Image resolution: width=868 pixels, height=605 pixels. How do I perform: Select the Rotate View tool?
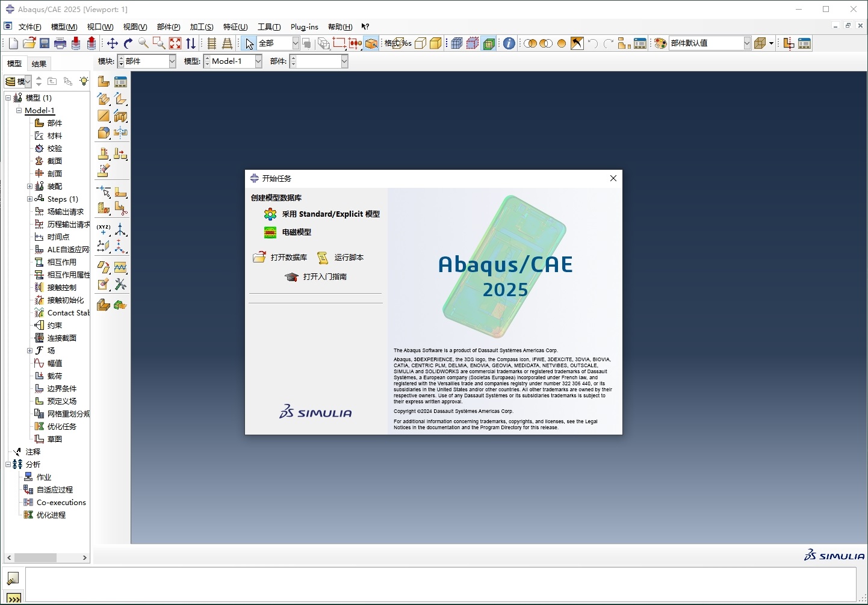[128, 43]
